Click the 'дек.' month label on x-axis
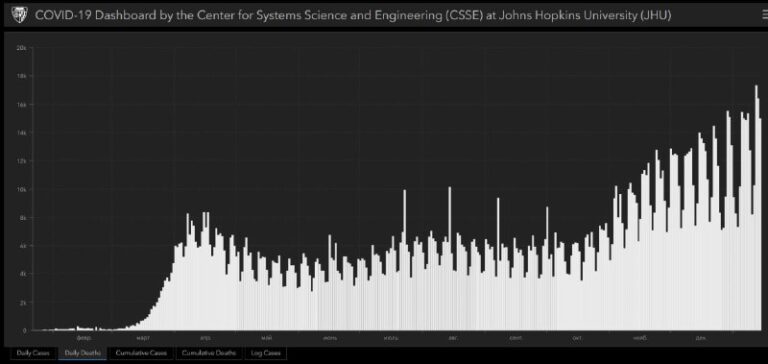768x364 pixels. (700, 338)
